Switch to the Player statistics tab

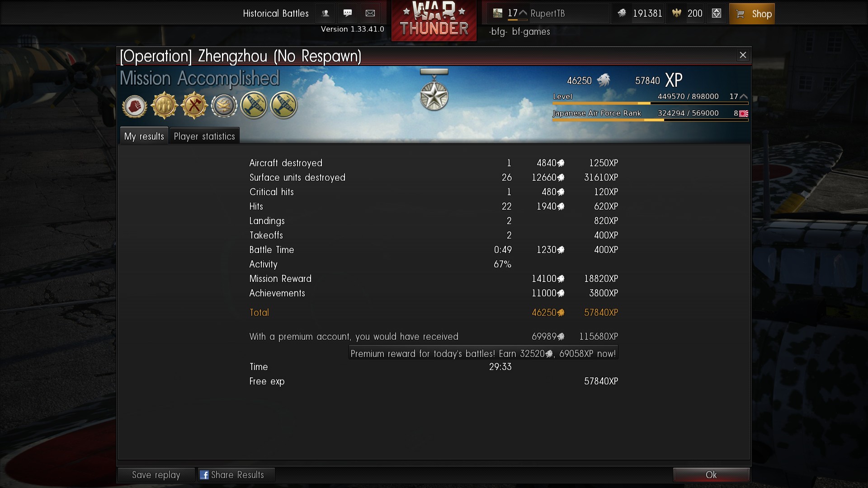click(204, 136)
